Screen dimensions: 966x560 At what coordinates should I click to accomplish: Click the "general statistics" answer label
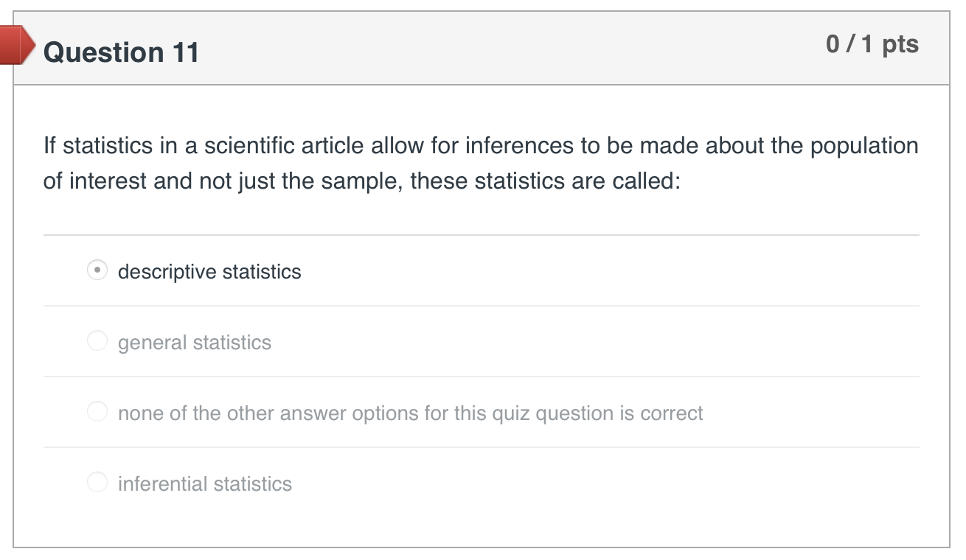195,342
